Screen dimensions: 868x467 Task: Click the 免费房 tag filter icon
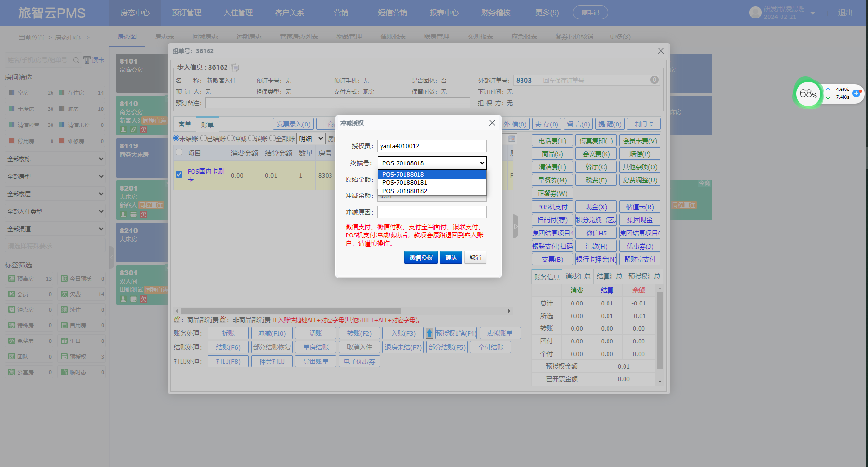coord(12,341)
